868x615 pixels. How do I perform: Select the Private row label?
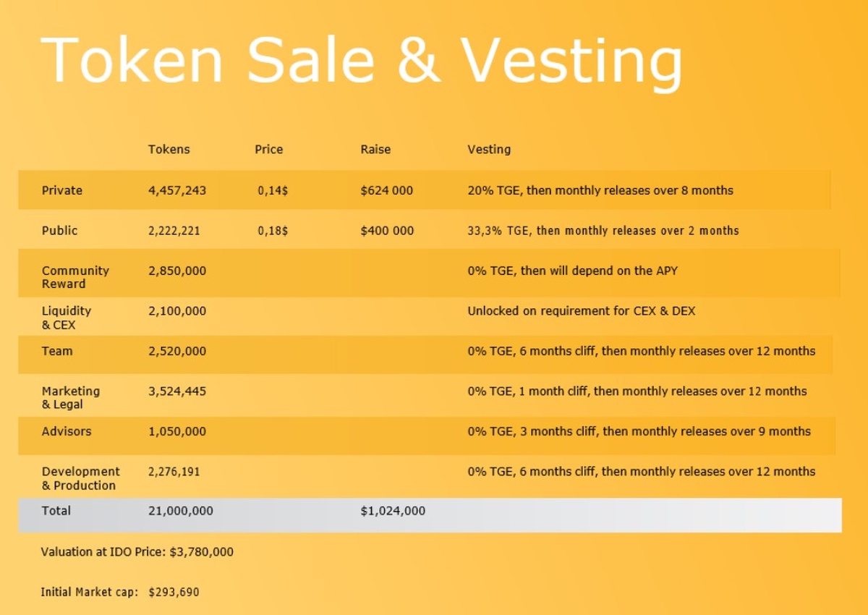(x=62, y=190)
